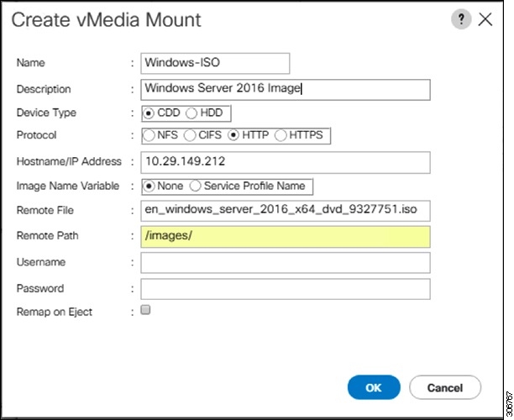Click the empty Password field
The width and height of the screenshot is (514, 420).
(x=286, y=288)
